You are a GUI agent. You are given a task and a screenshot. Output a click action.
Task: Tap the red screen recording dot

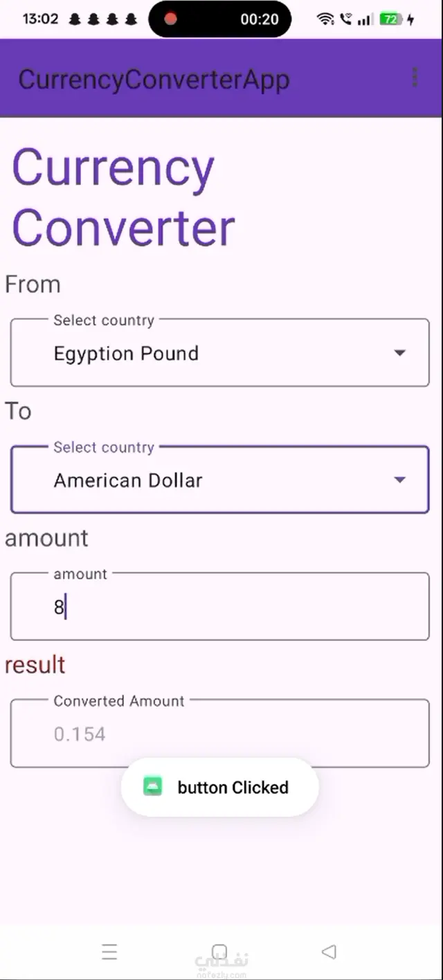click(170, 19)
